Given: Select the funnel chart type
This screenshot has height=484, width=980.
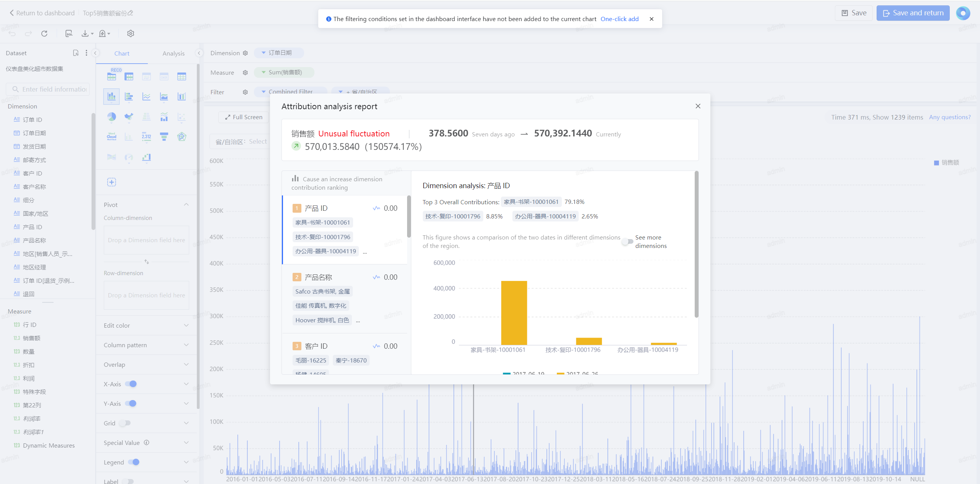Looking at the screenshot, I should (x=164, y=136).
